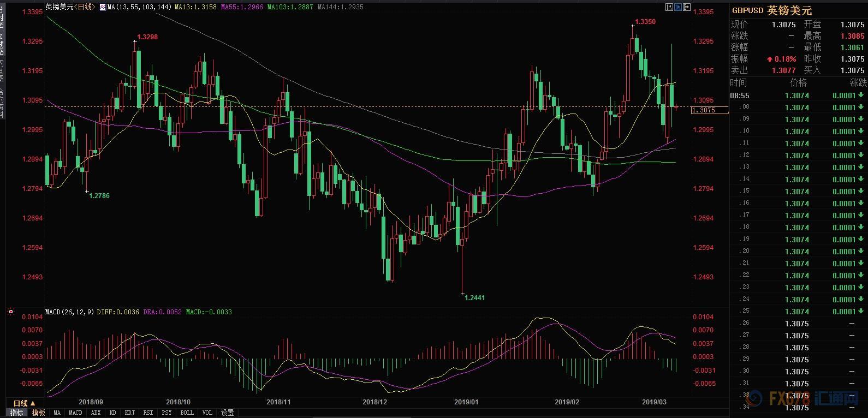Switch indicator to KDJ
Image resolution: width=868 pixels, height=418 pixels.
pos(129,413)
